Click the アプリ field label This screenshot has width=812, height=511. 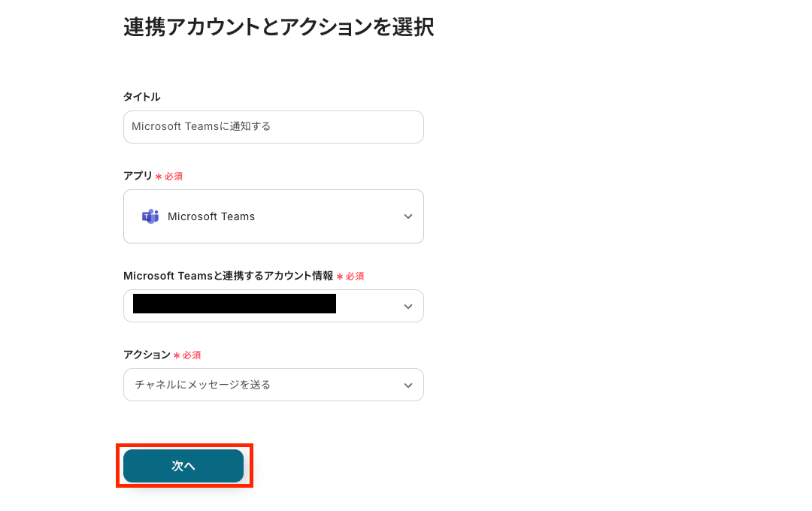[138, 176]
